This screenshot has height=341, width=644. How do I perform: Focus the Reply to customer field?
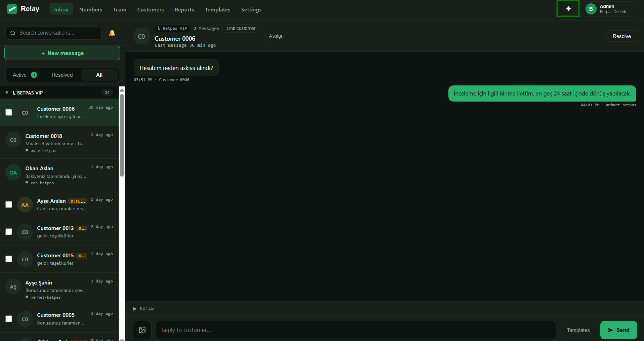[356, 330]
